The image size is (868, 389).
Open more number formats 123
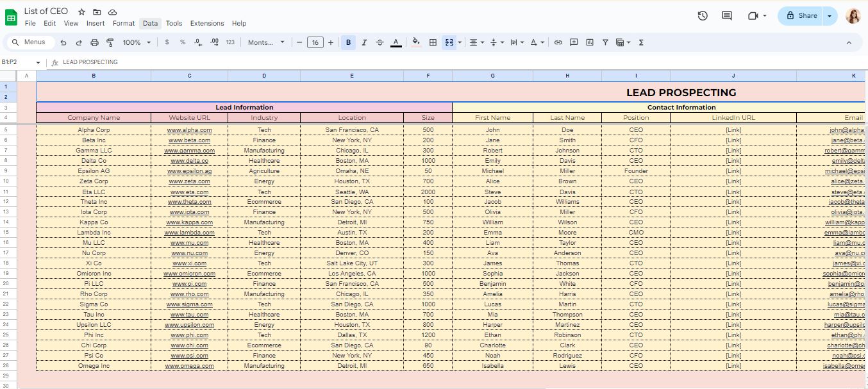tap(230, 42)
